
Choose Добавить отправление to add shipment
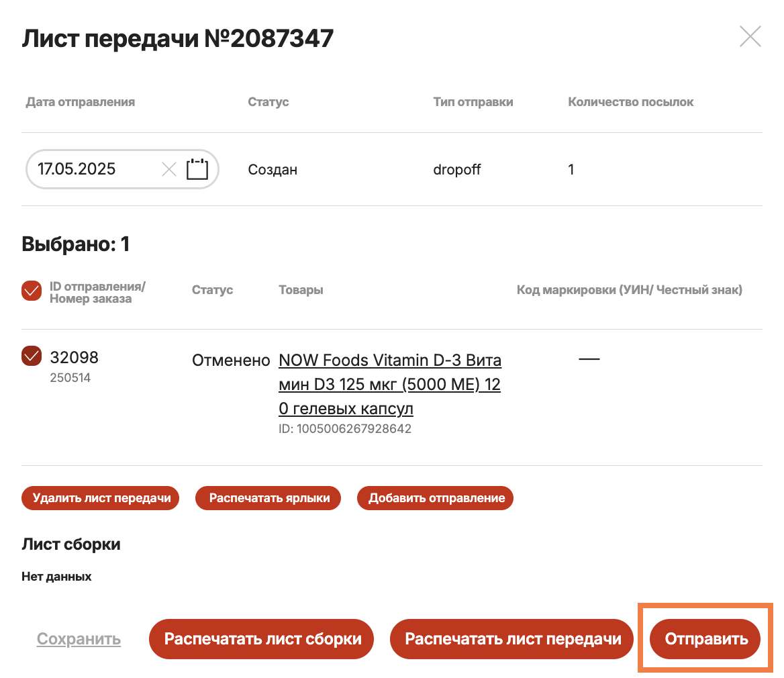436,498
